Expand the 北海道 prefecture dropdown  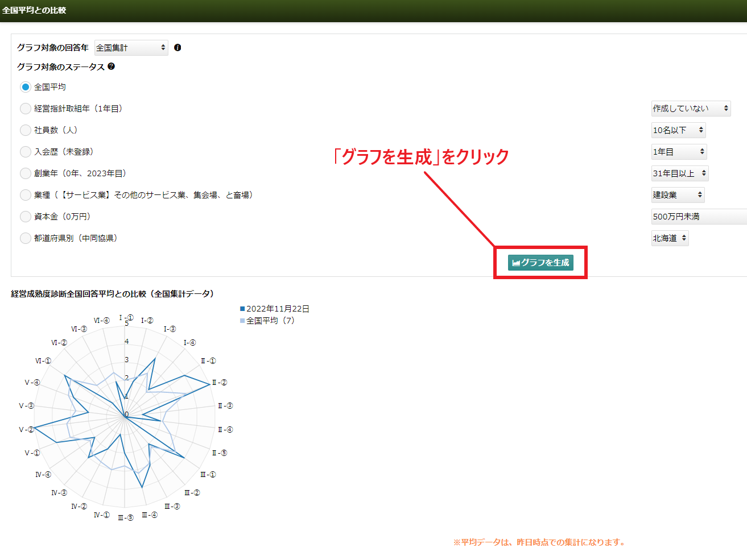669,238
